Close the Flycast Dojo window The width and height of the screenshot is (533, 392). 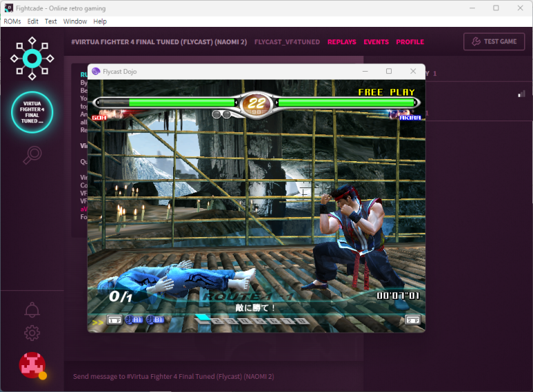(413, 72)
